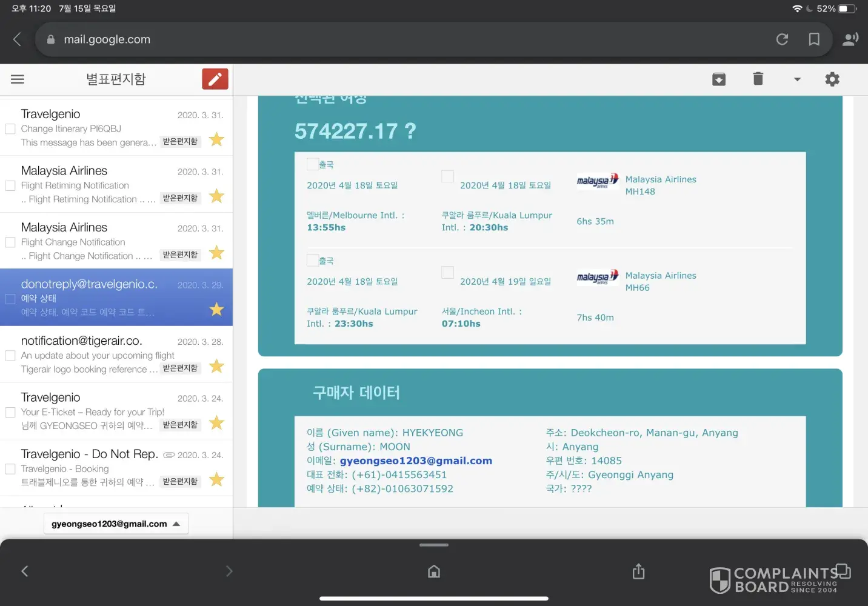Tap the status bar clock 오후 11:20
Image resolution: width=868 pixels, height=606 pixels.
point(31,8)
